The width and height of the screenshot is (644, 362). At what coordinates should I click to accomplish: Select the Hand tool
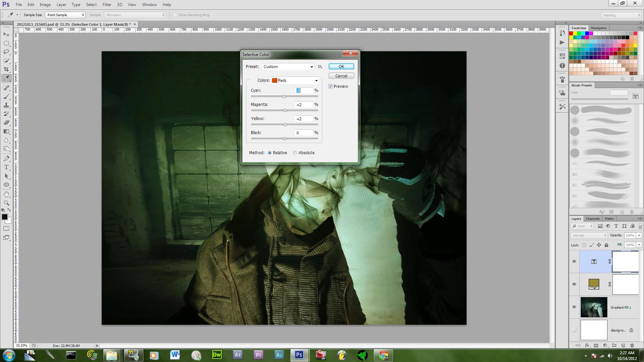[6, 194]
